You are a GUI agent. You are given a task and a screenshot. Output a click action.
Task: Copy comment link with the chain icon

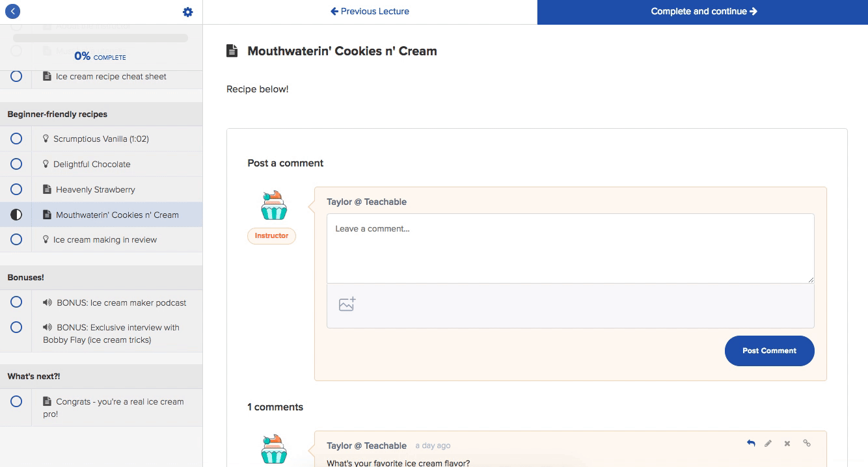(x=807, y=444)
